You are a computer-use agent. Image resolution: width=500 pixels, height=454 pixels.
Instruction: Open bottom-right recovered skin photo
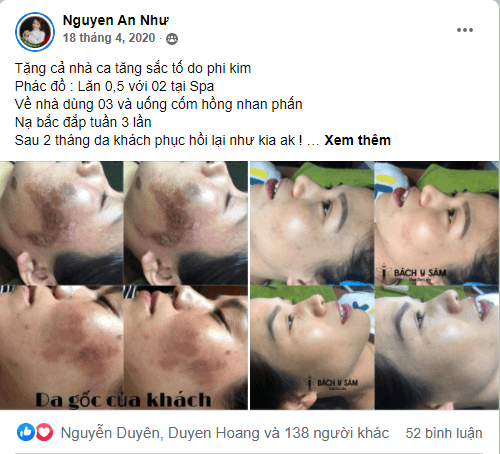coord(437,347)
